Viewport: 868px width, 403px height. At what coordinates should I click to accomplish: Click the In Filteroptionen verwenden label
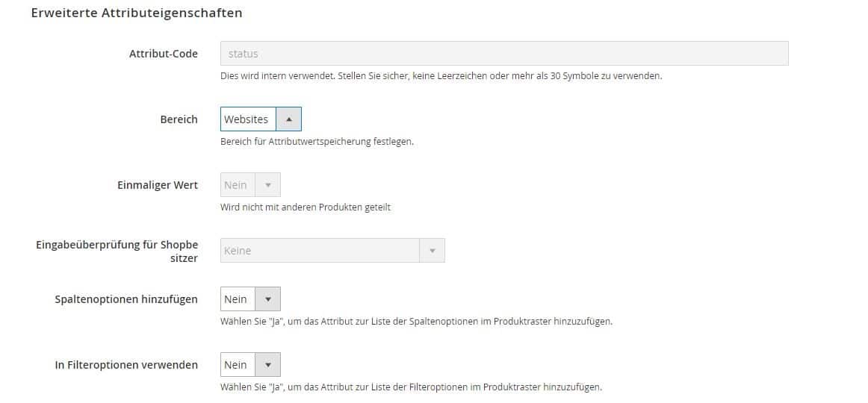(126, 365)
